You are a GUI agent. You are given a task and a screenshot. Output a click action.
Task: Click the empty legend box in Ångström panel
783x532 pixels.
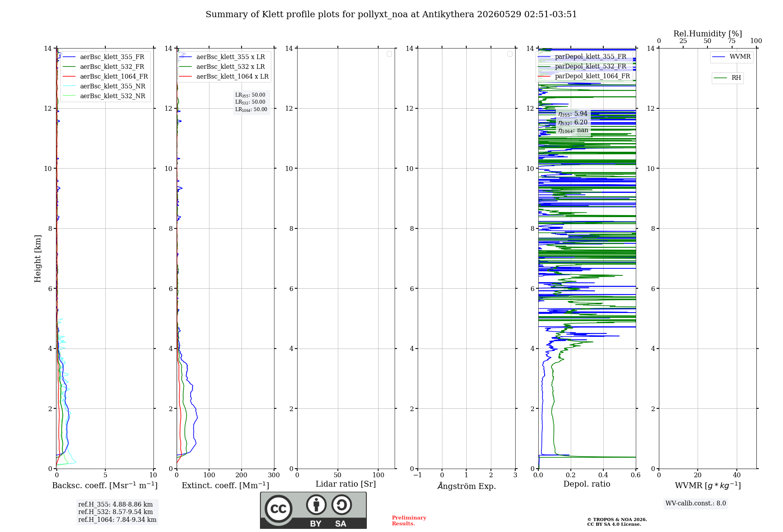(510, 54)
